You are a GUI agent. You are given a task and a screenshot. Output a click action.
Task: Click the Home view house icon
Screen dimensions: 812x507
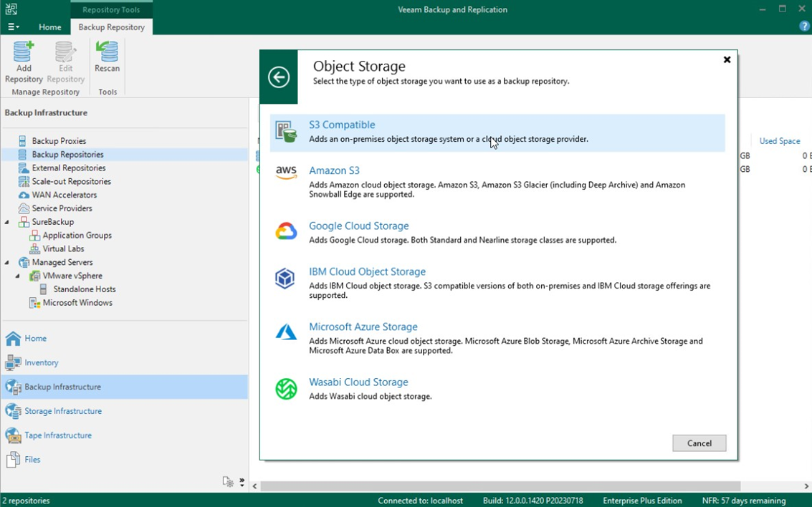point(13,338)
